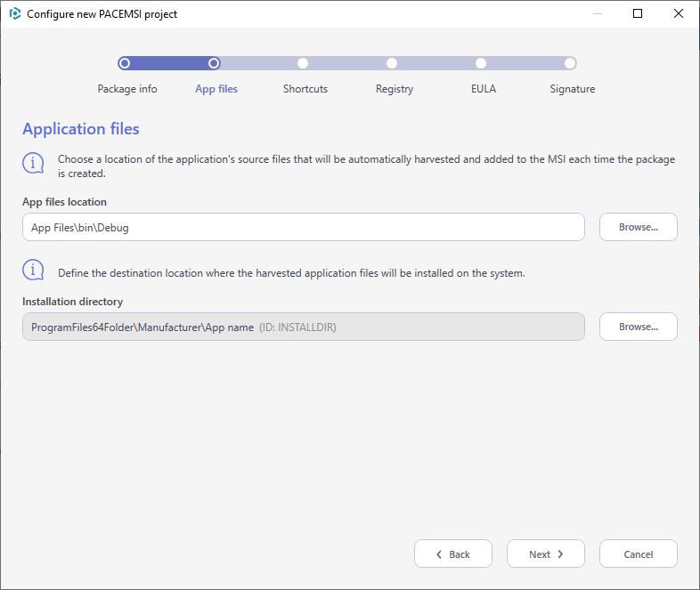Click the PACEMSI app icon in title bar
The width and height of the screenshot is (700, 590).
(15, 14)
